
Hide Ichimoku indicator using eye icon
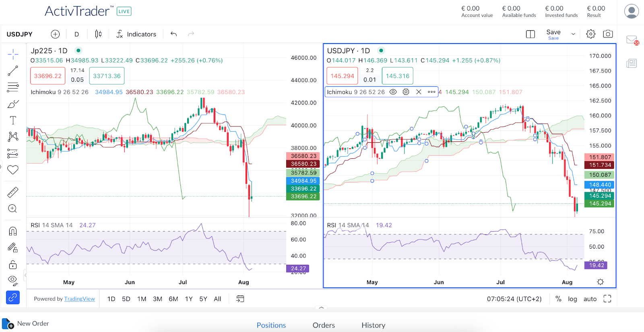pos(393,92)
